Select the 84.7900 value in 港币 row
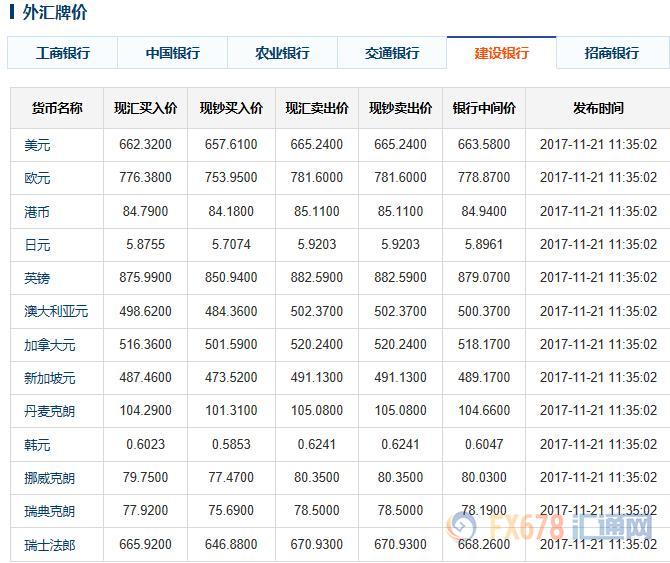The height and width of the screenshot is (563, 670). coord(145,211)
